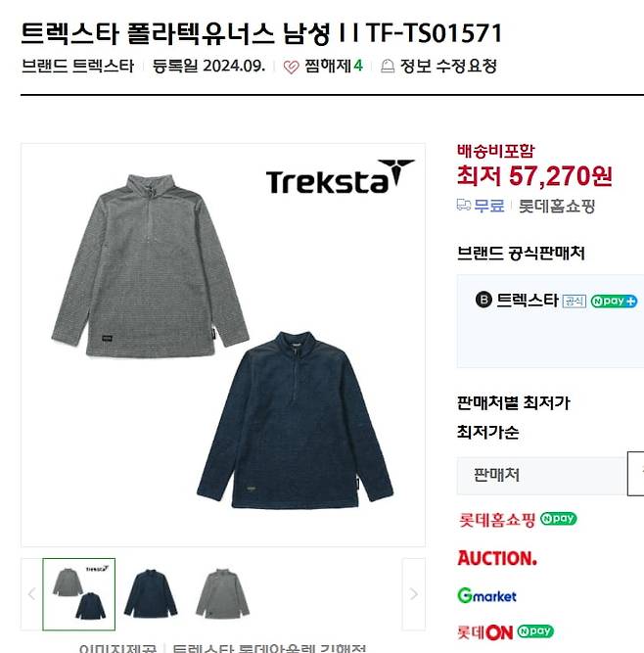Click the Npay badge next to 롯데홈쇼핑

click(558, 519)
